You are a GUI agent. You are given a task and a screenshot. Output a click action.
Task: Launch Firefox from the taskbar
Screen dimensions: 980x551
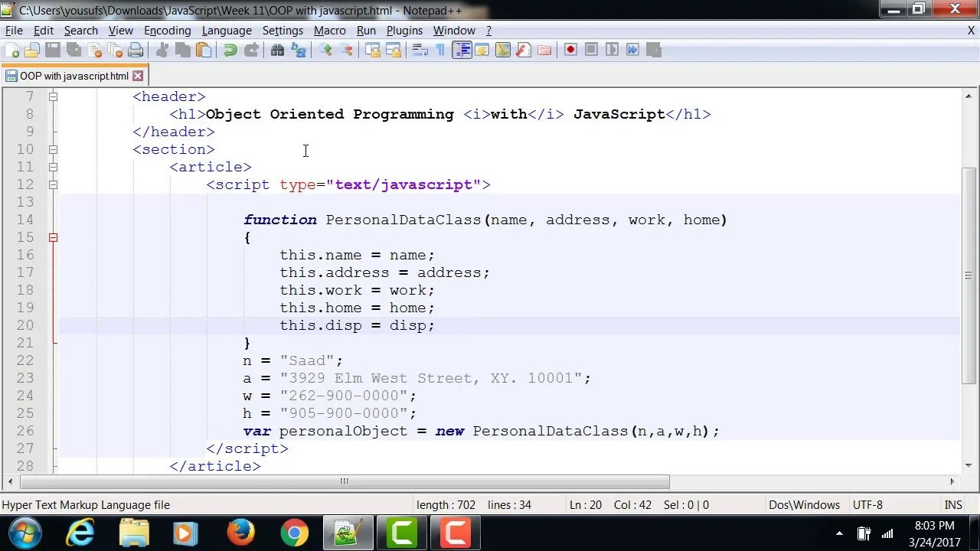tap(240, 533)
